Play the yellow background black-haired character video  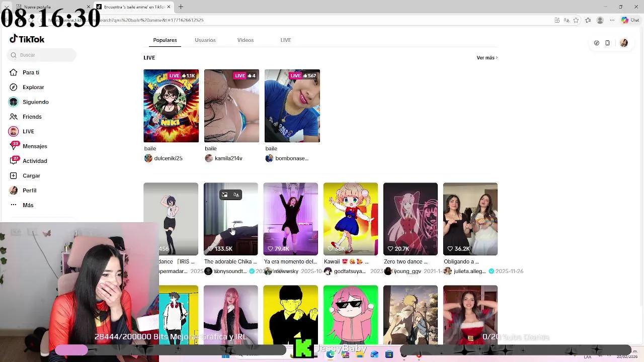[291, 315]
